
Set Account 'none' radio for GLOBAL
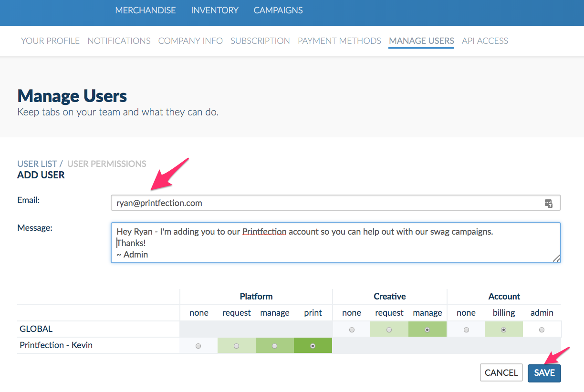[x=466, y=330]
